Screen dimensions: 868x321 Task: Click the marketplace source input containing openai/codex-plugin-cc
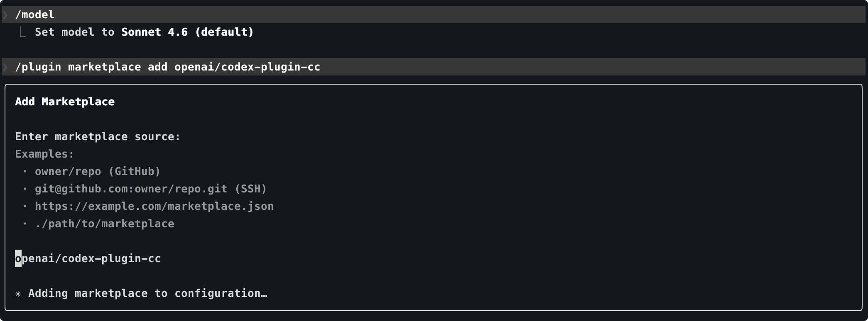point(88,259)
